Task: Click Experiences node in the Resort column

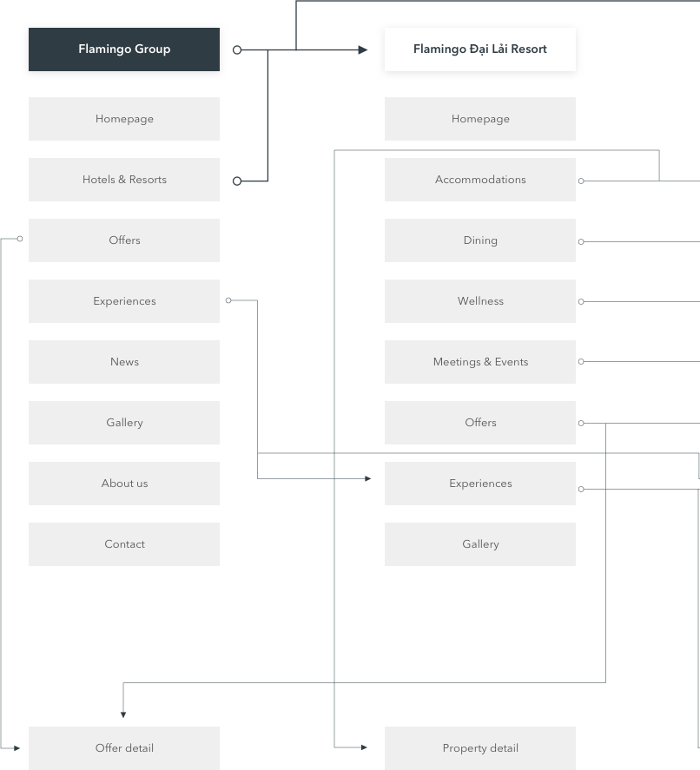Action: (x=480, y=484)
